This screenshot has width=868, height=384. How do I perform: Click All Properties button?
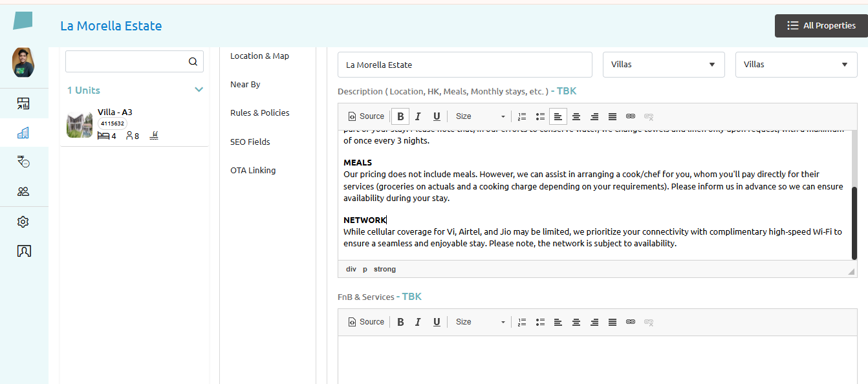[x=821, y=26]
